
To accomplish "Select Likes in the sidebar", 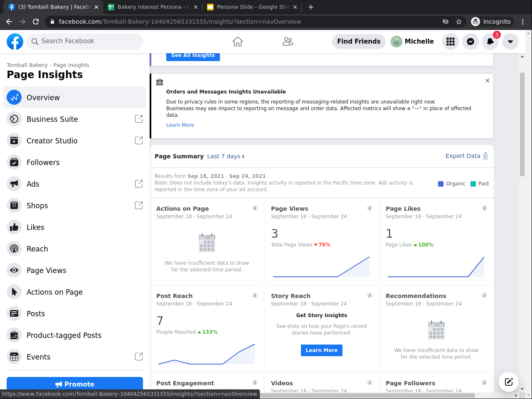I will point(75,227).
